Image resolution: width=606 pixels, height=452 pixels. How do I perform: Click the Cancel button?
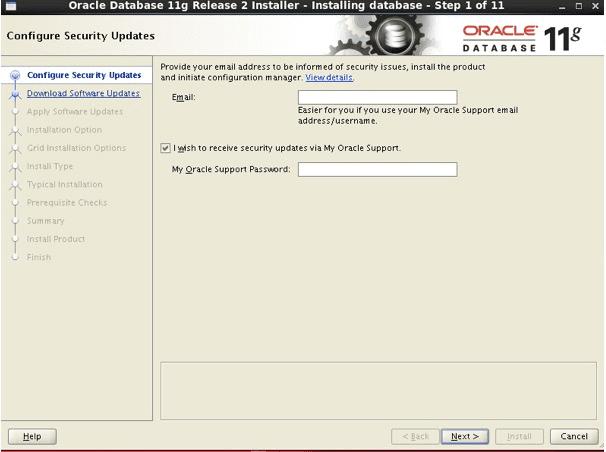pyautogui.click(x=574, y=437)
